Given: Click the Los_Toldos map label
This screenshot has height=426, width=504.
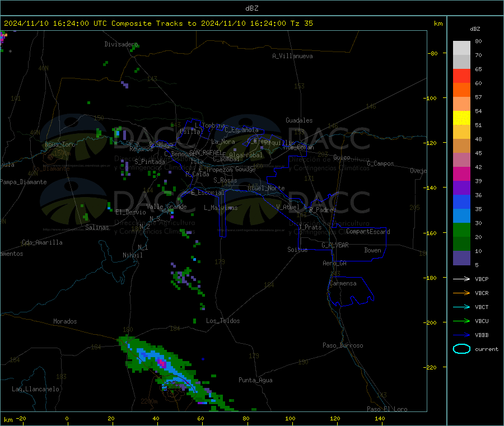Looking at the screenshot, I should click(x=223, y=321).
